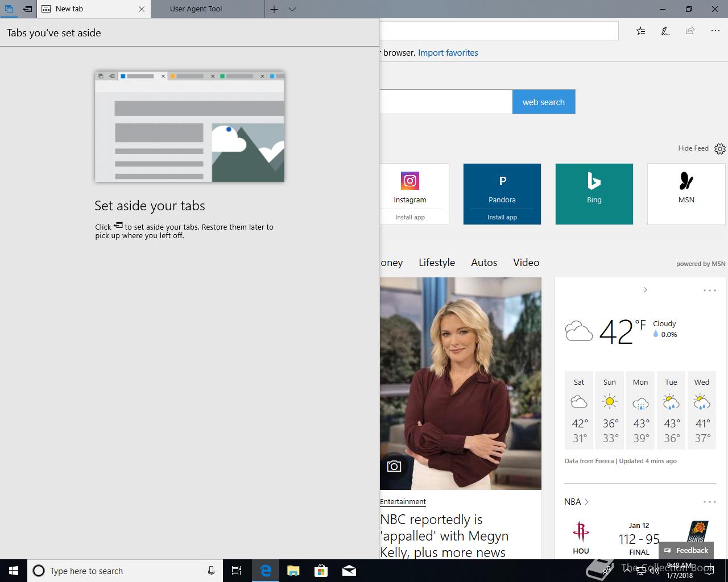Select the Wed forecast column

(x=702, y=410)
